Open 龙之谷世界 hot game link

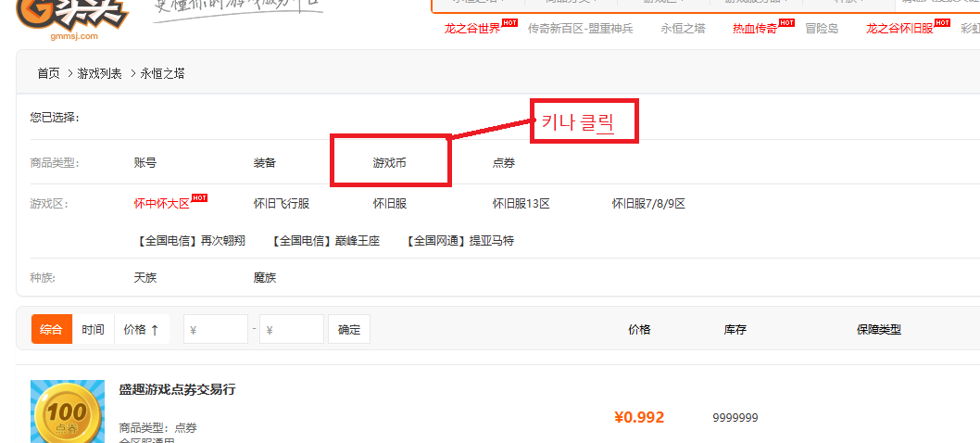[472, 29]
